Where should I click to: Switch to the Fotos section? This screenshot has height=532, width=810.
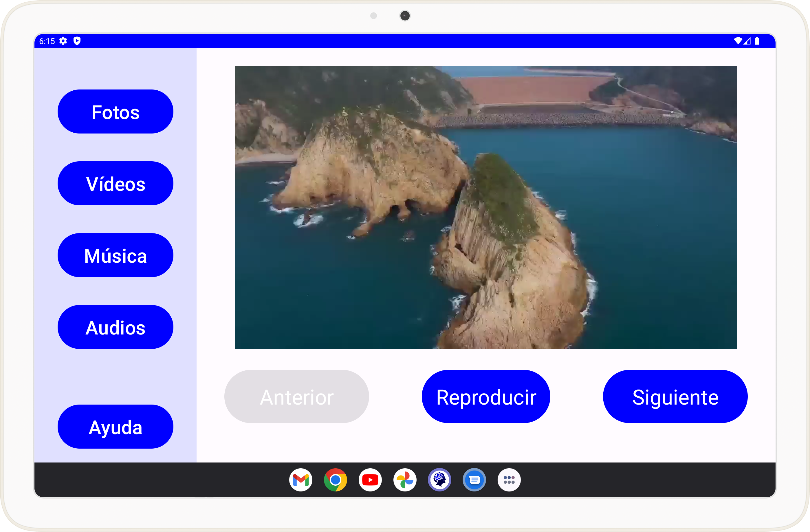coord(116,111)
